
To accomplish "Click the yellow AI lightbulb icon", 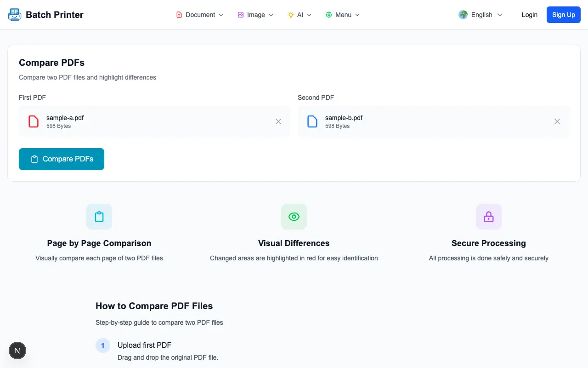I will (x=291, y=15).
